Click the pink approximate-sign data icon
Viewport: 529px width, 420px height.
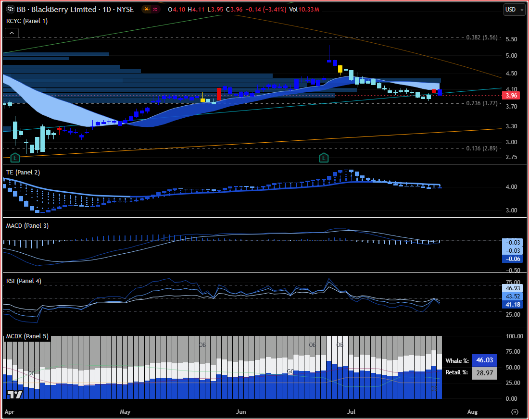155,10
